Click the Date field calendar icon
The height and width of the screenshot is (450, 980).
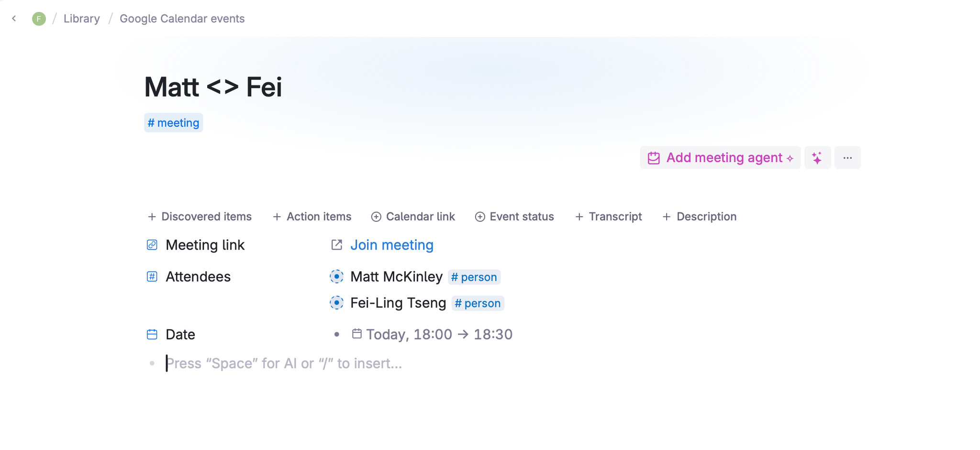pyautogui.click(x=152, y=334)
